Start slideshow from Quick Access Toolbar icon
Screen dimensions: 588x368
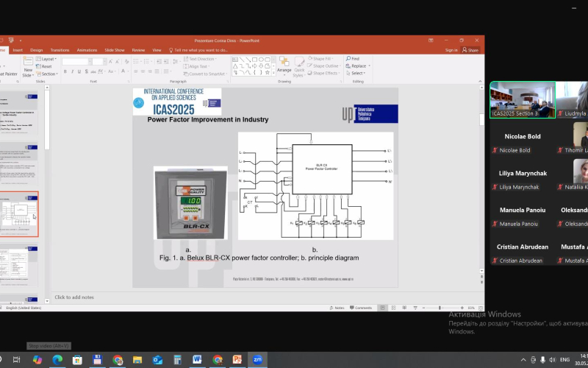11,40
